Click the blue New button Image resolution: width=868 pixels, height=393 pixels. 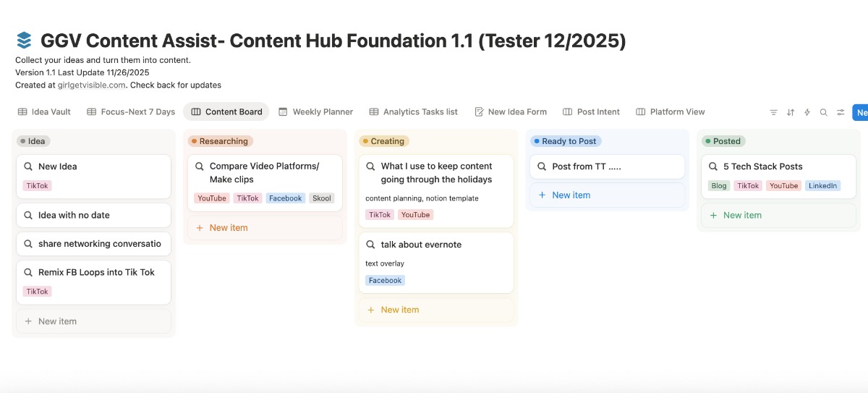pyautogui.click(x=860, y=112)
